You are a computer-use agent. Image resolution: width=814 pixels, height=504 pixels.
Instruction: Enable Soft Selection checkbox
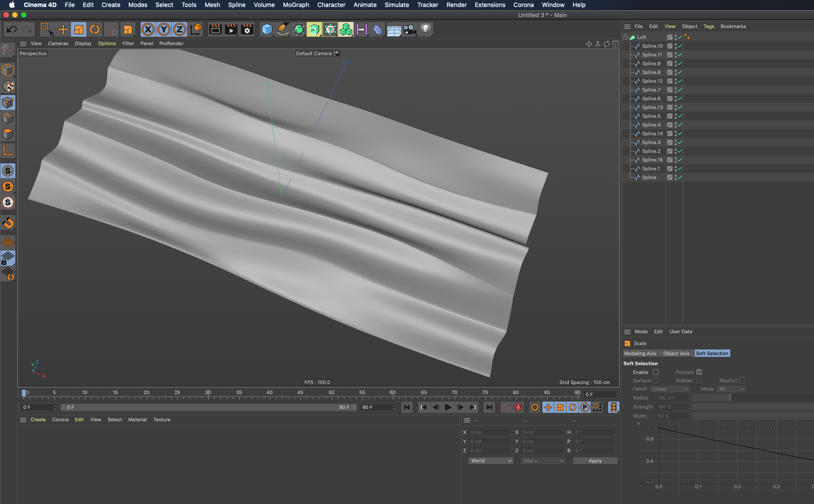tap(655, 372)
